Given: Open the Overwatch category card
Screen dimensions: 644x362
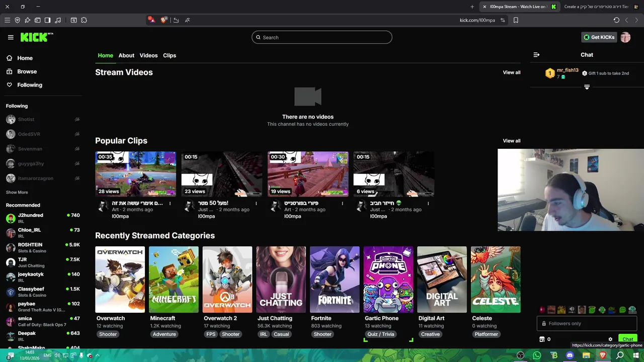Looking at the screenshot, I should pos(120,280).
